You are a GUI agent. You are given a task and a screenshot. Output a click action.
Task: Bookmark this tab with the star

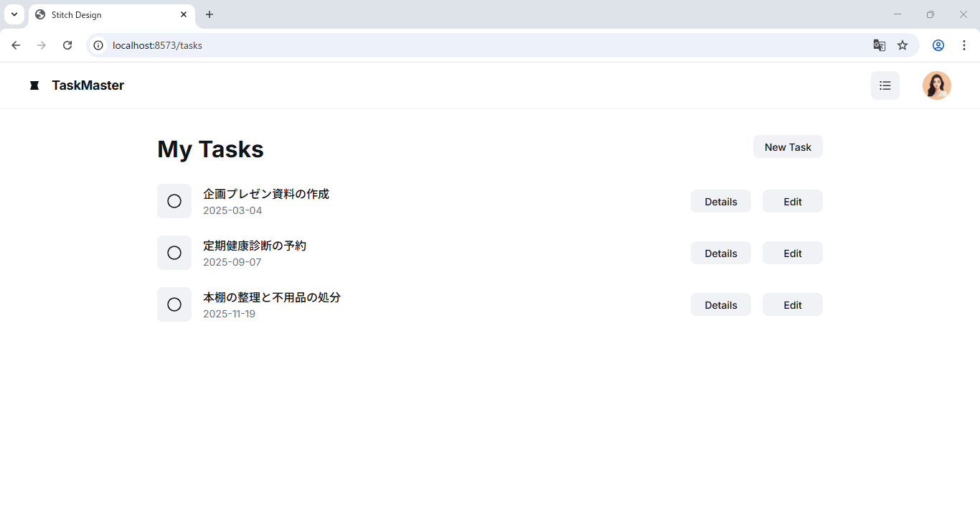tap(903, 45)
